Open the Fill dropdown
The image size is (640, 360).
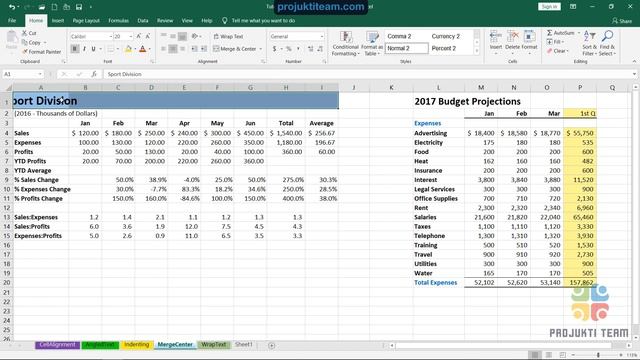click(555, 42)
